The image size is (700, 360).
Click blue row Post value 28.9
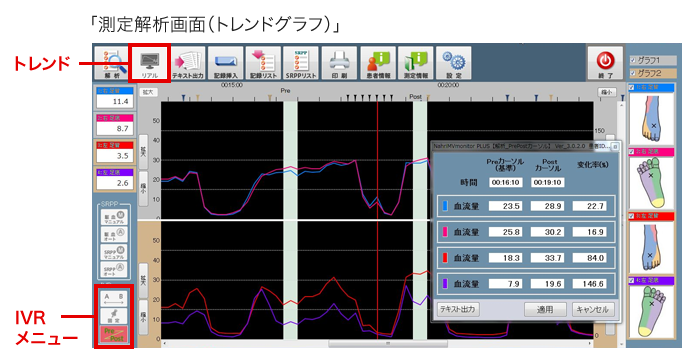pyautogui.click(x=547, y=206)
